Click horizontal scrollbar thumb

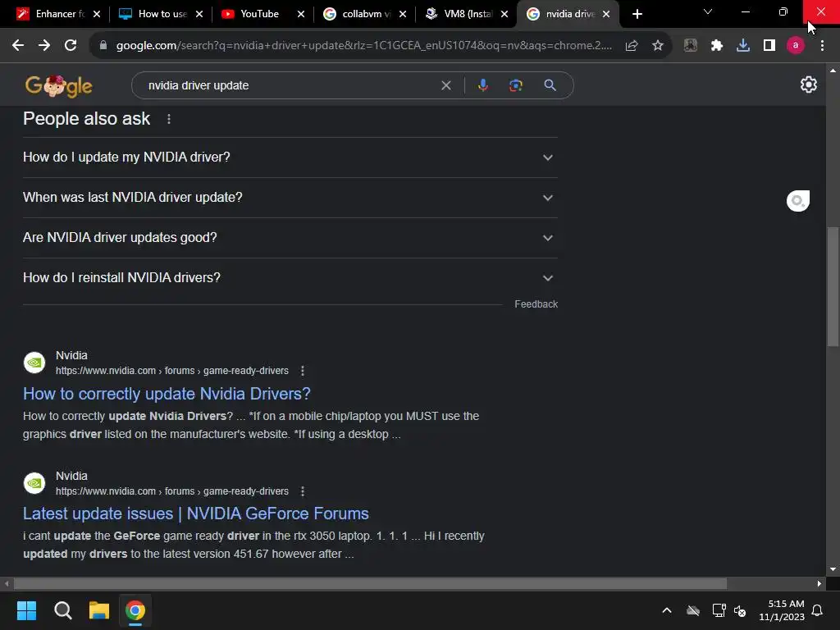(x=370, y=583)
